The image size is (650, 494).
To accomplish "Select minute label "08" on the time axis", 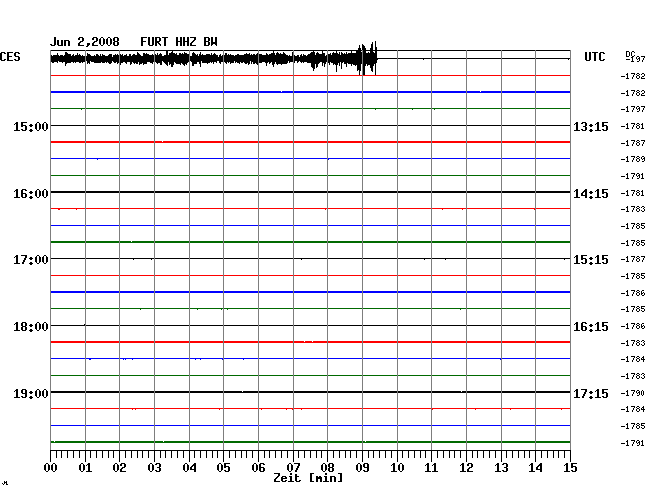I will [327, 468].
